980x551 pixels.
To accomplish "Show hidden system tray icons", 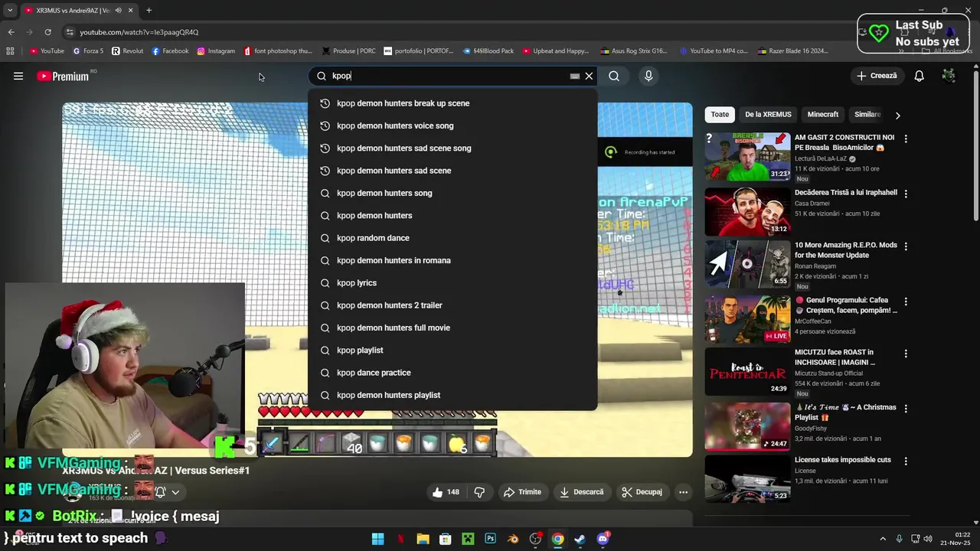I will pos(882,539).
